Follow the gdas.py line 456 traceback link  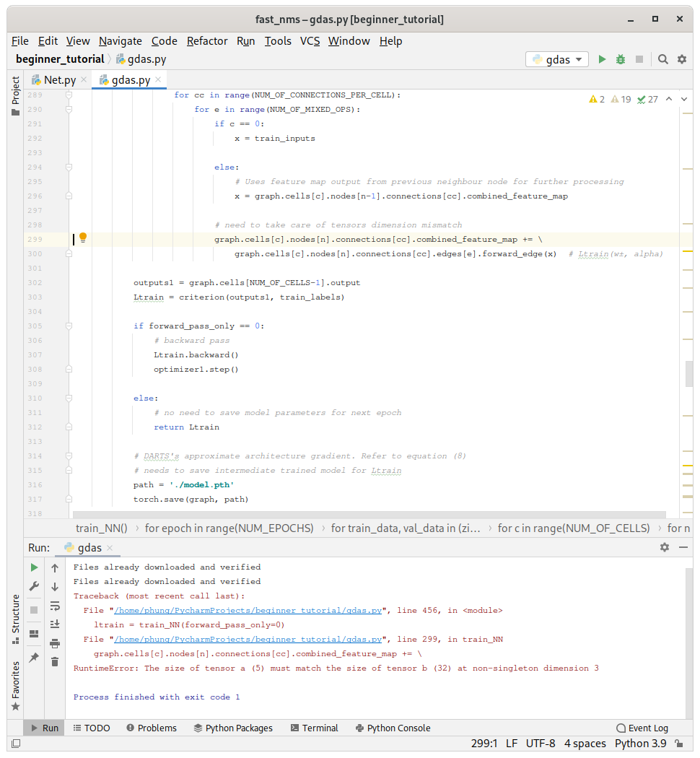tap(248, 611)
